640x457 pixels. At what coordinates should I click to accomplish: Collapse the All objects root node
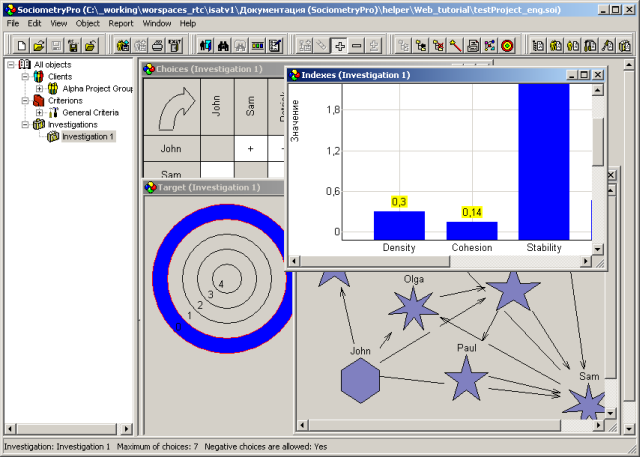point(11,64)
